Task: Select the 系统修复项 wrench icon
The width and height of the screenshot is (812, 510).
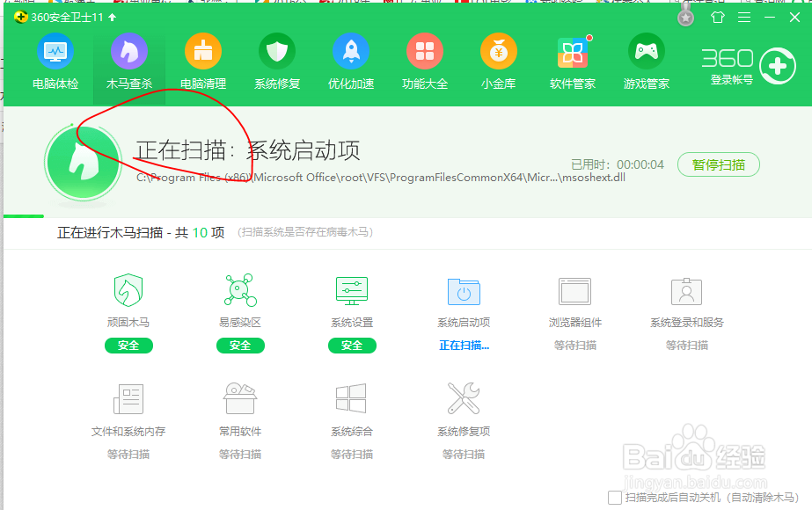Action: (x=464, y=398)
